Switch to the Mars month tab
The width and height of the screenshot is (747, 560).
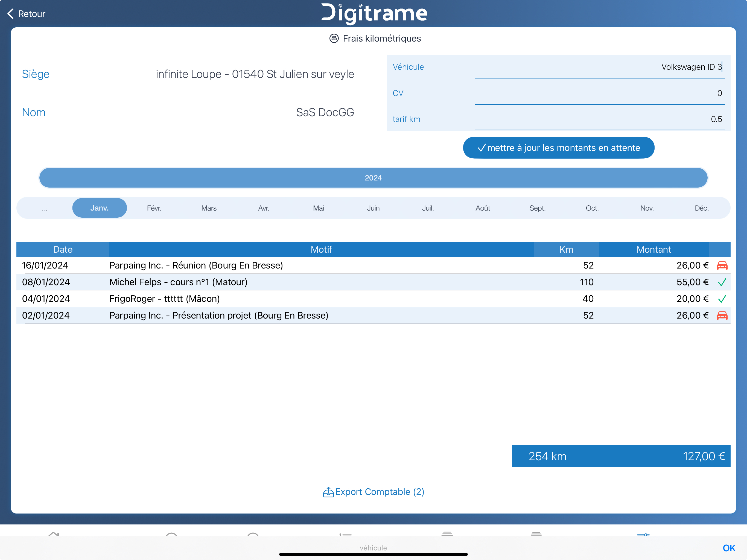click(209, 208)
